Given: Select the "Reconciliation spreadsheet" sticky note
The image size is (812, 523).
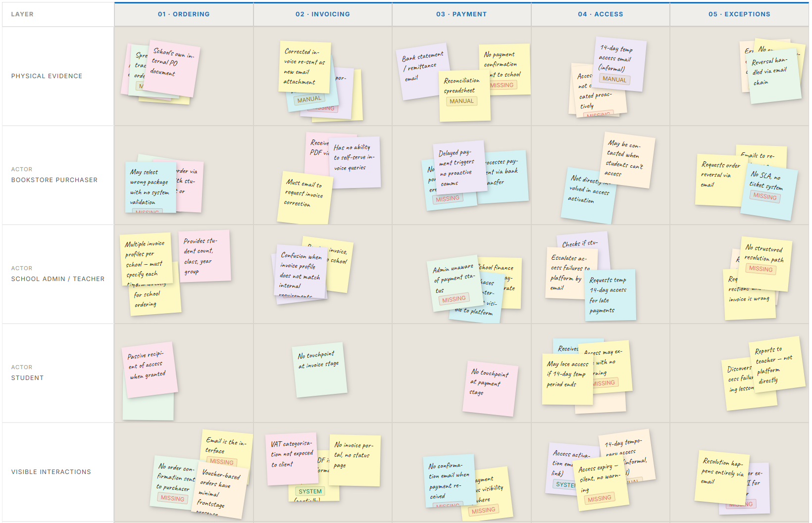Looking at the screenshot, I should pos(464,96).
